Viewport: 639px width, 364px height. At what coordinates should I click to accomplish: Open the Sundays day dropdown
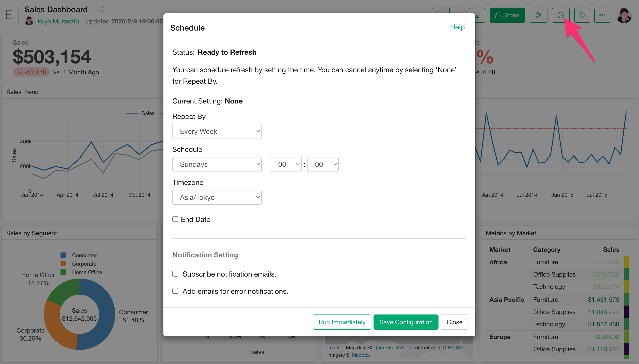pyautogui.click(x=217, y=164)
